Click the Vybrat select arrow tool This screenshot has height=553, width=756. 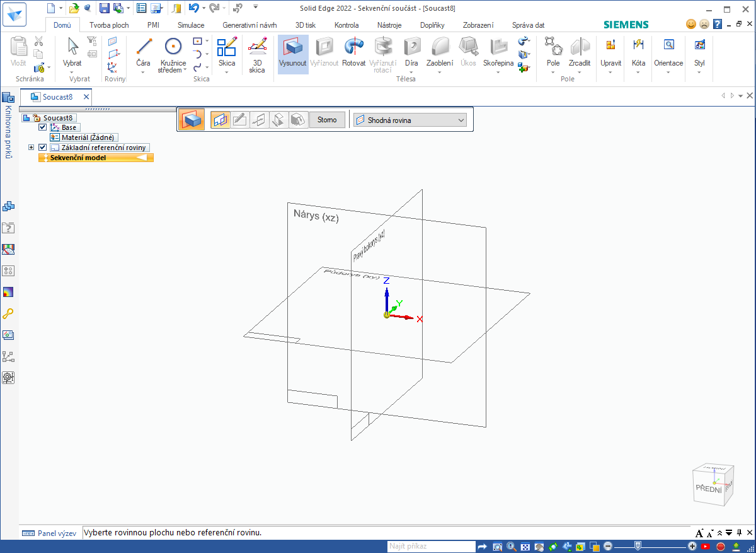(x=72, y=52)
